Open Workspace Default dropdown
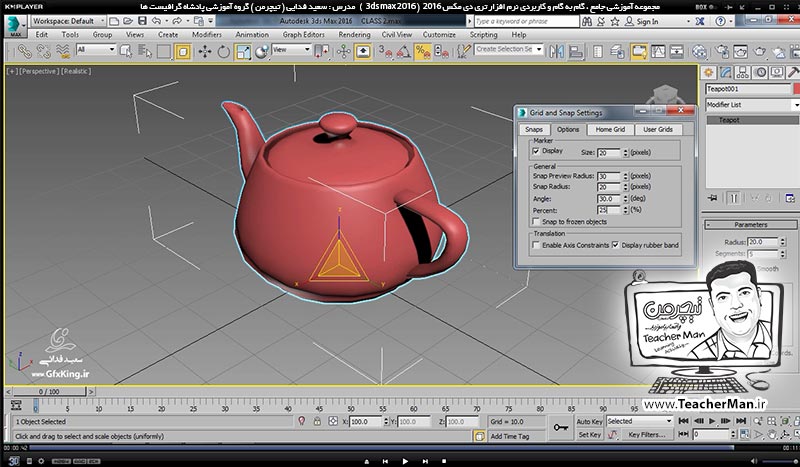Viewport: 800px width, 467px height. pos(68,21)
